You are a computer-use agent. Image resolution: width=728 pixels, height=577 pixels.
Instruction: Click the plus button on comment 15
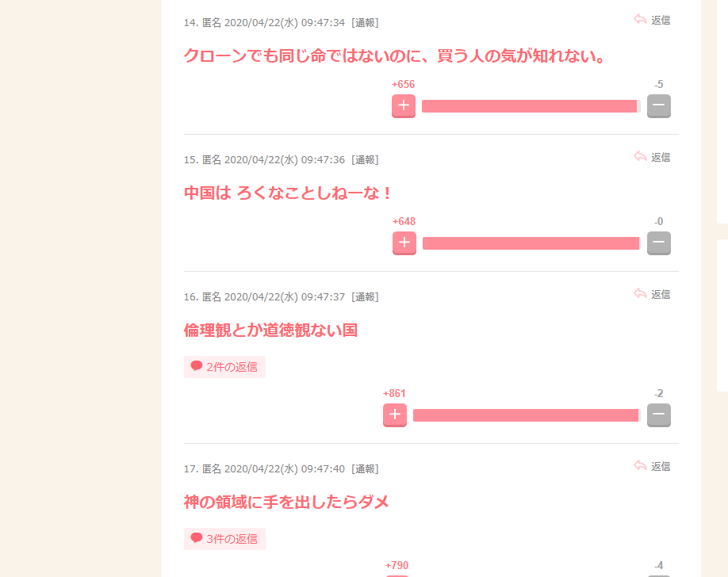(x=404, y=243)
